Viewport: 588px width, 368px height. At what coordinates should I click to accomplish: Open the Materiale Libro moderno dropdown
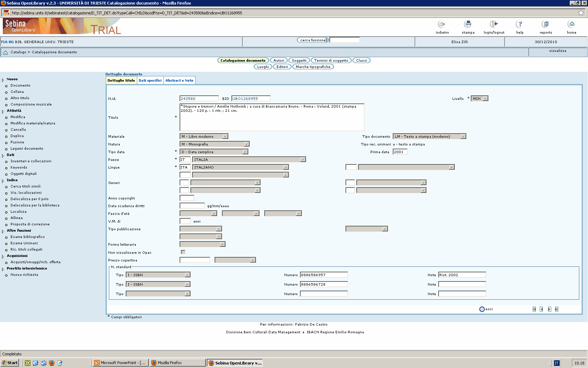click(204, 136)
